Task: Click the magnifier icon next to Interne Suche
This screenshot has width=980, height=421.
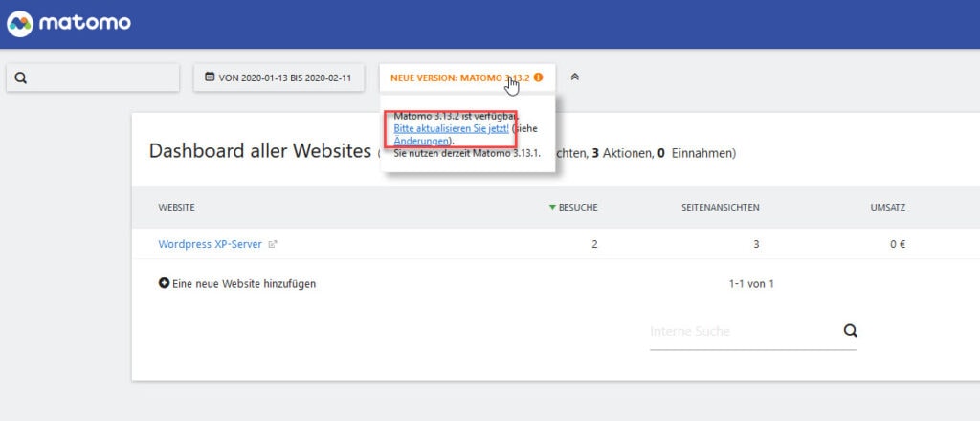Action: (x=850, y=330)
